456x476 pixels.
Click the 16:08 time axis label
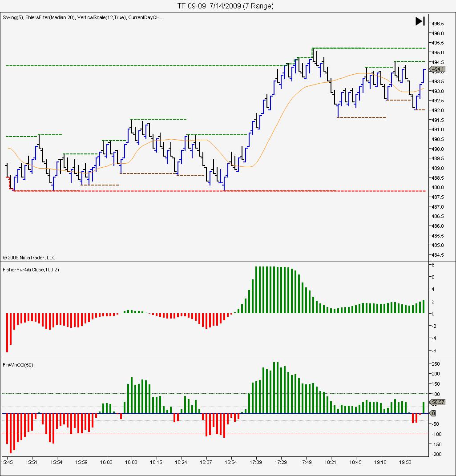click(131, 462)
